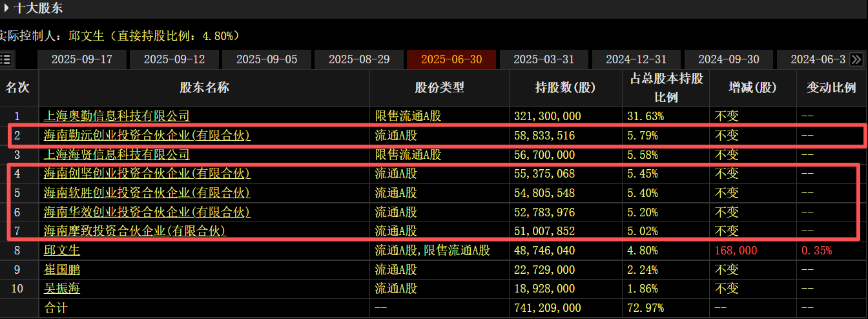Click the 持股数(股) column header
The image size is (868, 319).
[x=565, y=88]
